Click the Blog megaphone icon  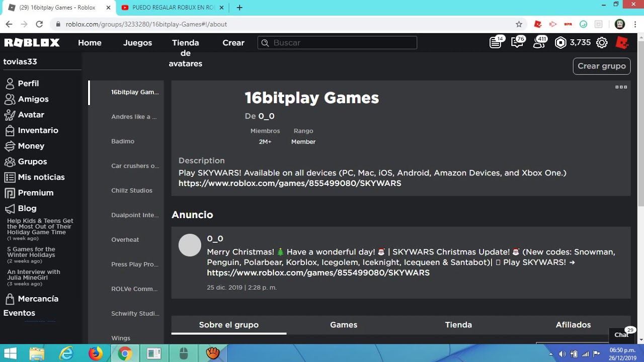10,208
